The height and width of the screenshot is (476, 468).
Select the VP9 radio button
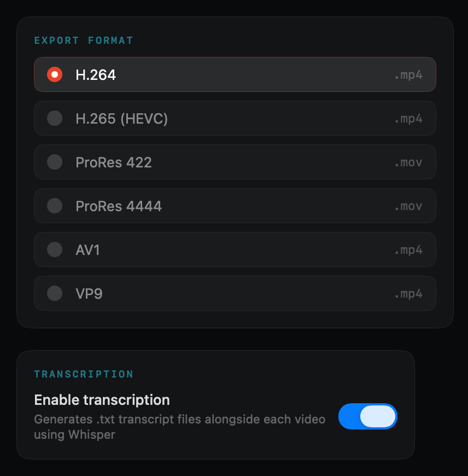pos(54,293)
